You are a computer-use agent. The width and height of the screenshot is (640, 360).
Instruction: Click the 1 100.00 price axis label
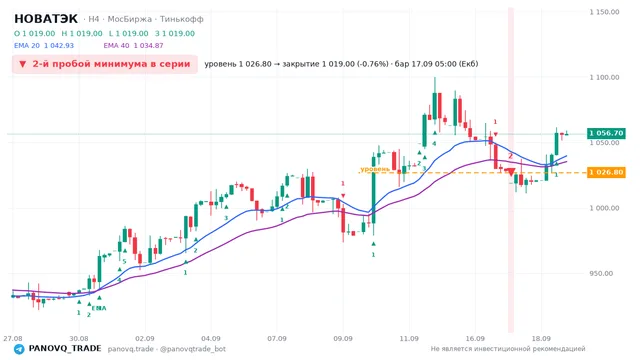(604, 78)
